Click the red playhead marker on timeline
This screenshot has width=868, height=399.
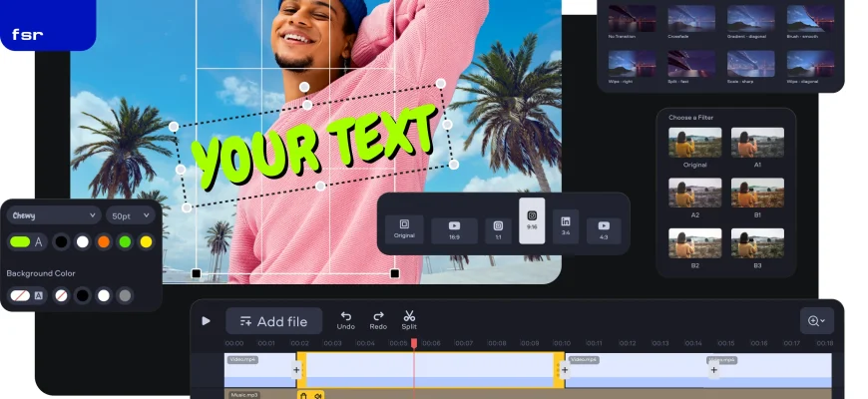pyautogui.click(x=413, y=344)
